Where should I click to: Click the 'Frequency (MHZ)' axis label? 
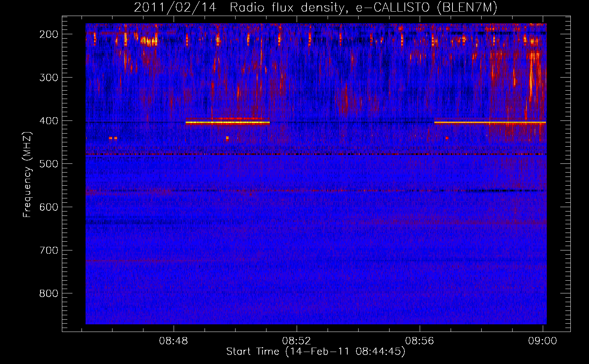[27, 174]
